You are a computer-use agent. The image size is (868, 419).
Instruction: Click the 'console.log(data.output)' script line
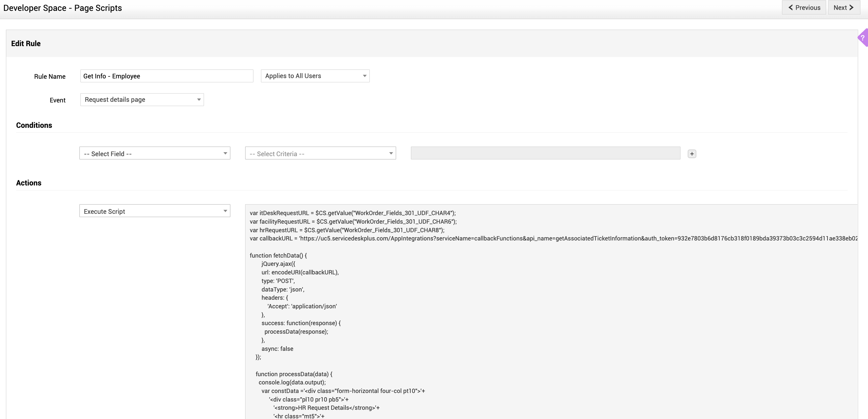[x=292, y=382]
